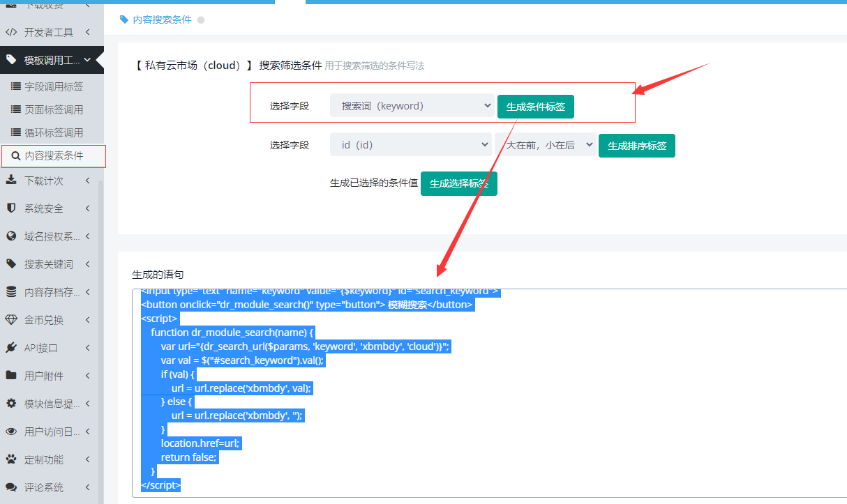847x504 pixels.
Task: Open the 系统安全 sidebar menu
Action: tap(52, 208)
